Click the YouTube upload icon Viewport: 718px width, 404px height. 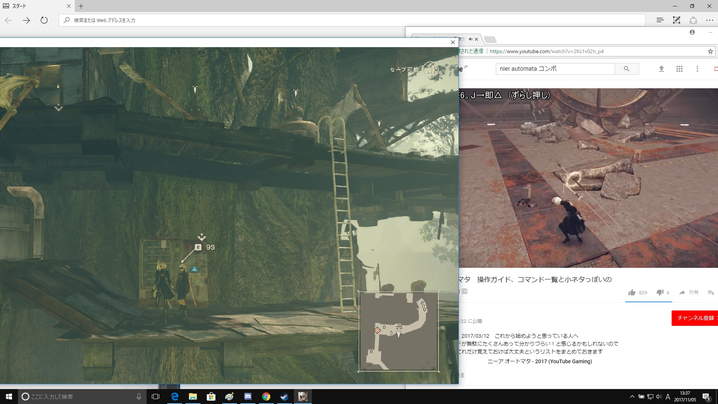661,69
